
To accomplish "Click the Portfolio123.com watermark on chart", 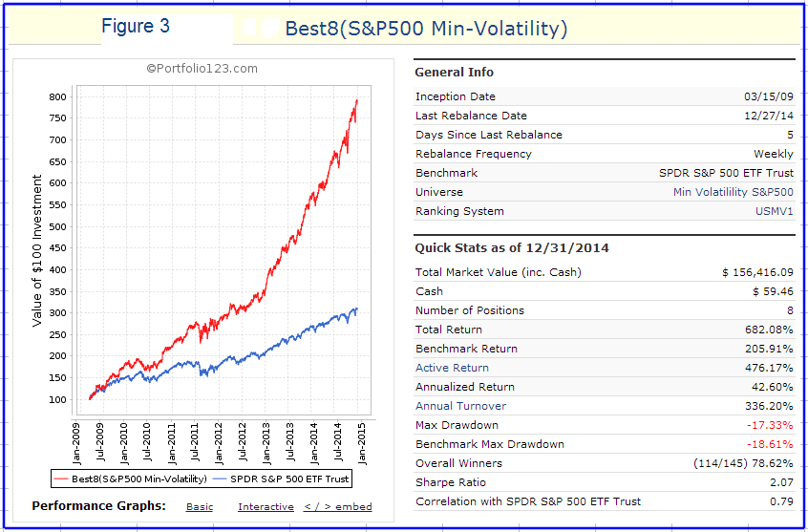I will [202, 68].
